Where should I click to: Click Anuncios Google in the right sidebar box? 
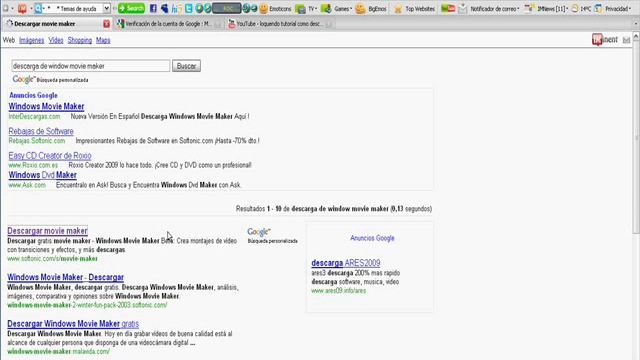(x=372, y=238)
